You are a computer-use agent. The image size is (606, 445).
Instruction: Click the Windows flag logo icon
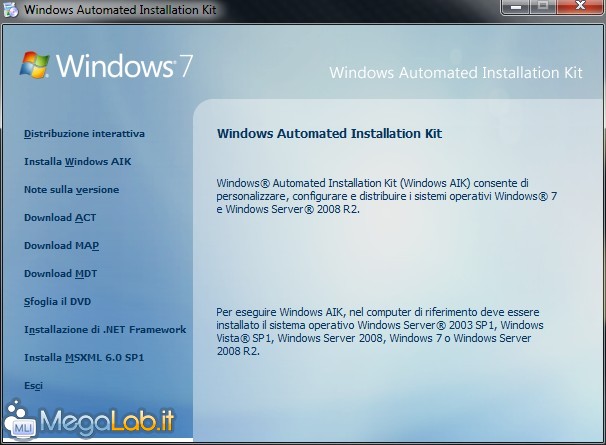[36, 64]
